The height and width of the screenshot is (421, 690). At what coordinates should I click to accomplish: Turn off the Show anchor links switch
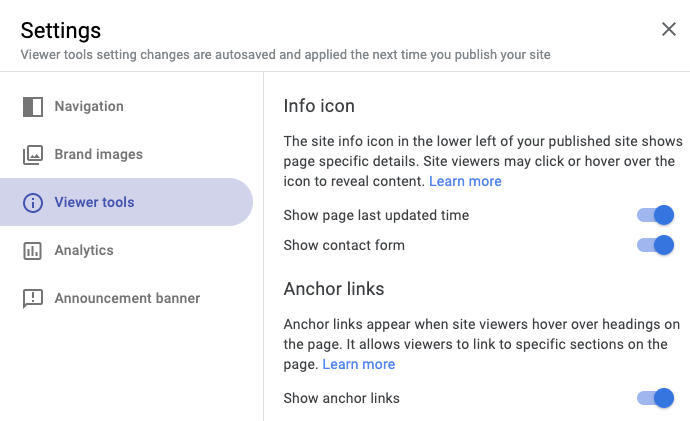[x=656, y=398]
